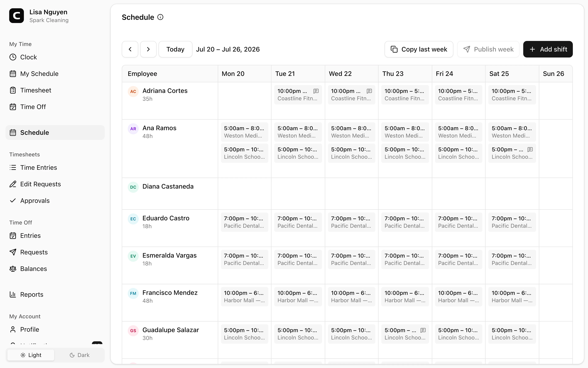Open Eduardo Castro Thursday Pacific Dental shift
This screenshot has height=368, width=588.
click(405, 222)
